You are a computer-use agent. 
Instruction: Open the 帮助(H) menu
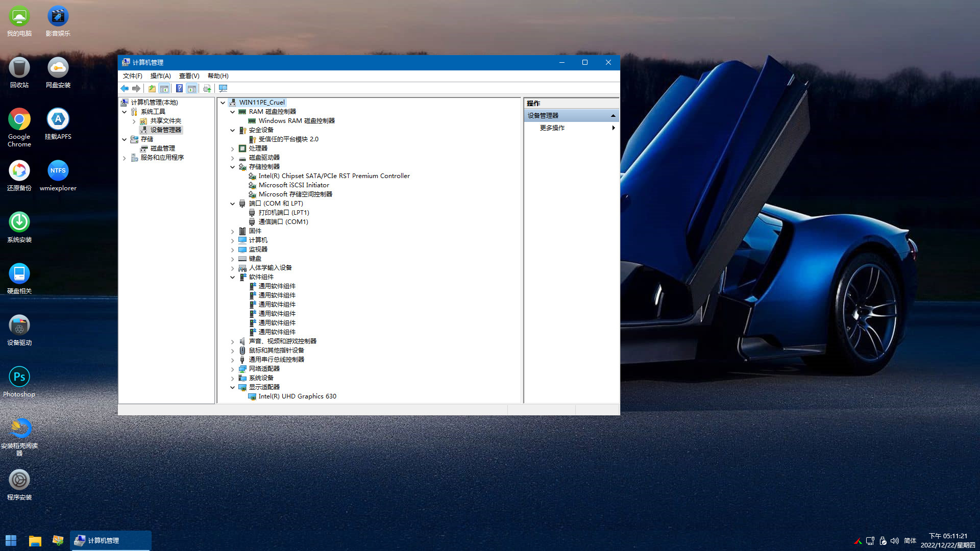coord(218,76)
